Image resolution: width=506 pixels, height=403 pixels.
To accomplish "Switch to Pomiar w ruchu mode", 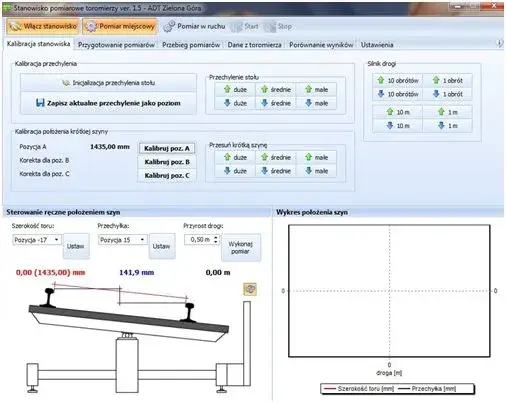I will (x=194, y=26).
